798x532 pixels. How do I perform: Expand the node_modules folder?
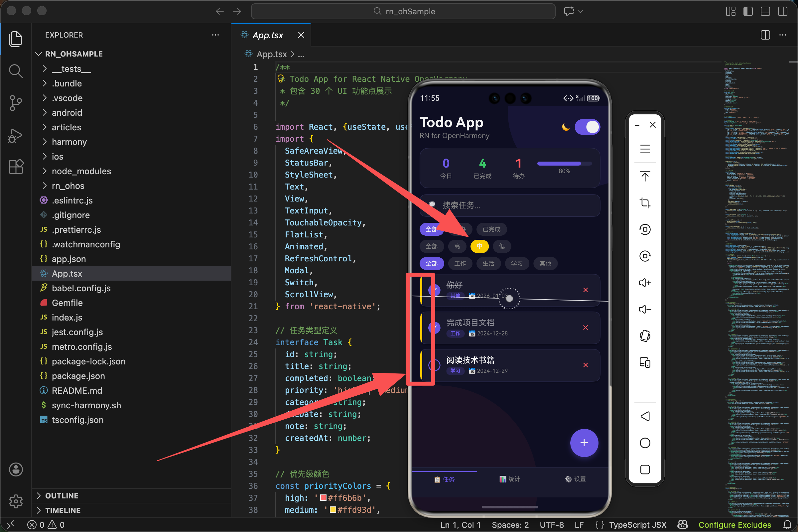coord(81,171)
